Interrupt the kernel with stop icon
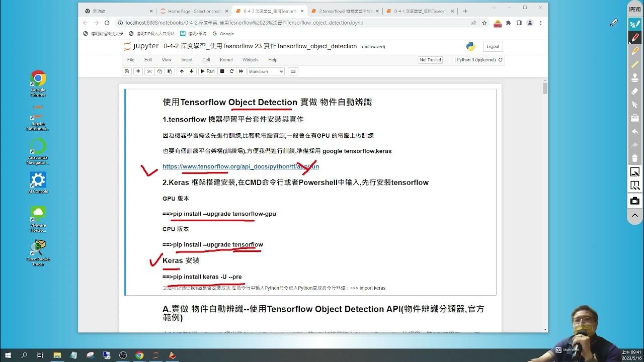The image size is (644, 362). 222,71
